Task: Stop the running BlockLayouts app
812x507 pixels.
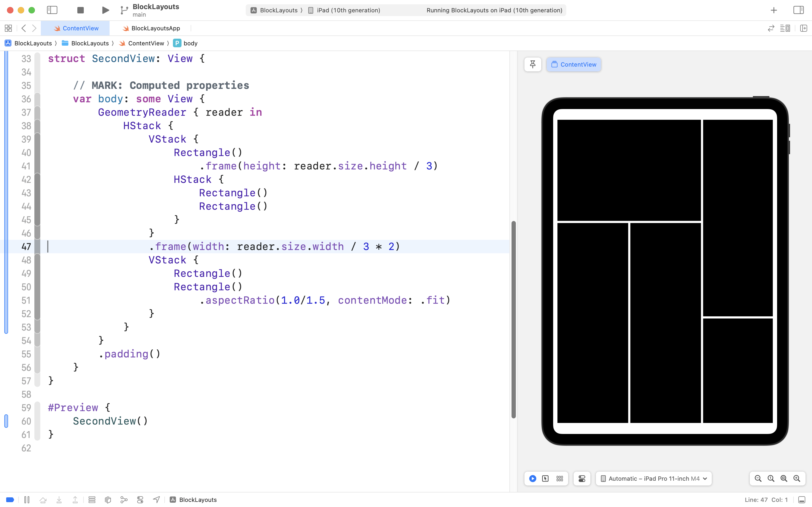Action: pyautogui.click(x=80, y=10)
